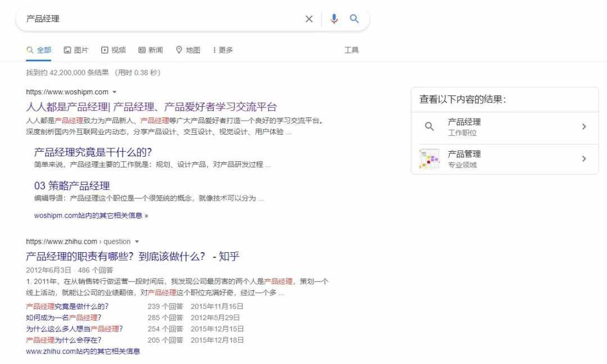
Task: Open www.zhihu.com站内的其它相关信息 link
Action: click(83, 351)
